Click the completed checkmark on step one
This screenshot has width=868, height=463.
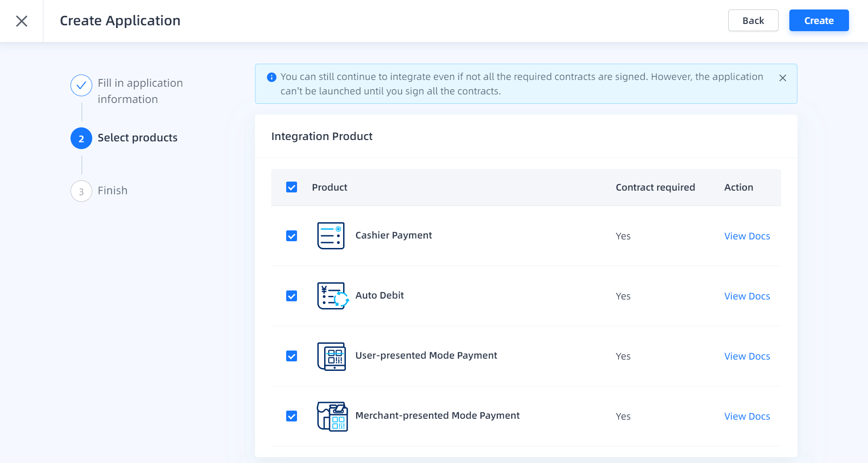[81, 85]
